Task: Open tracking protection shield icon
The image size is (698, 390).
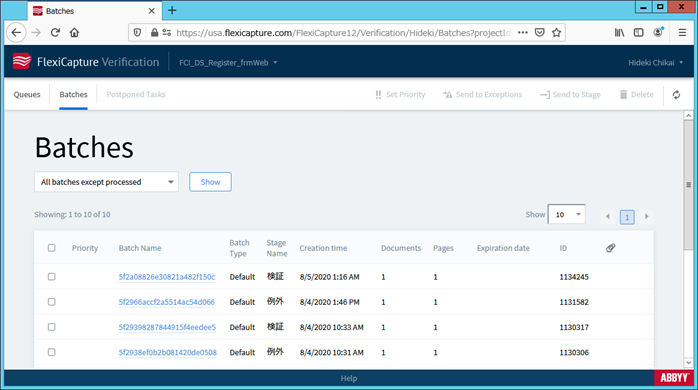Action: point(138,32)
